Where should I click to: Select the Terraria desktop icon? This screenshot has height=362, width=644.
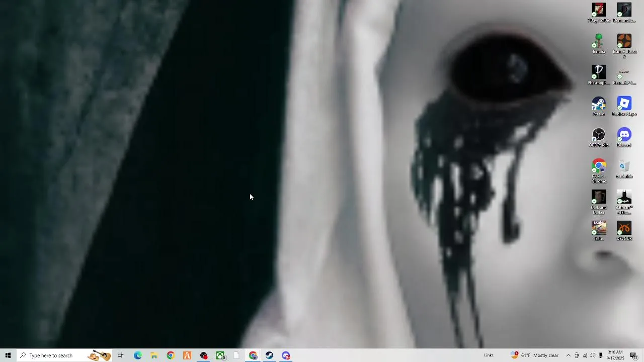[599, 44]
